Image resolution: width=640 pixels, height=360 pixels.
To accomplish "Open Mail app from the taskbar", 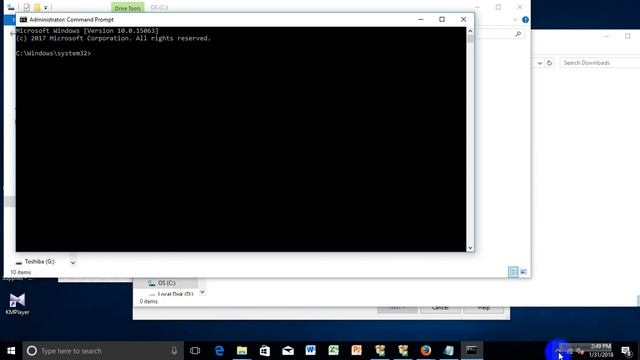I will coord(288,351).
